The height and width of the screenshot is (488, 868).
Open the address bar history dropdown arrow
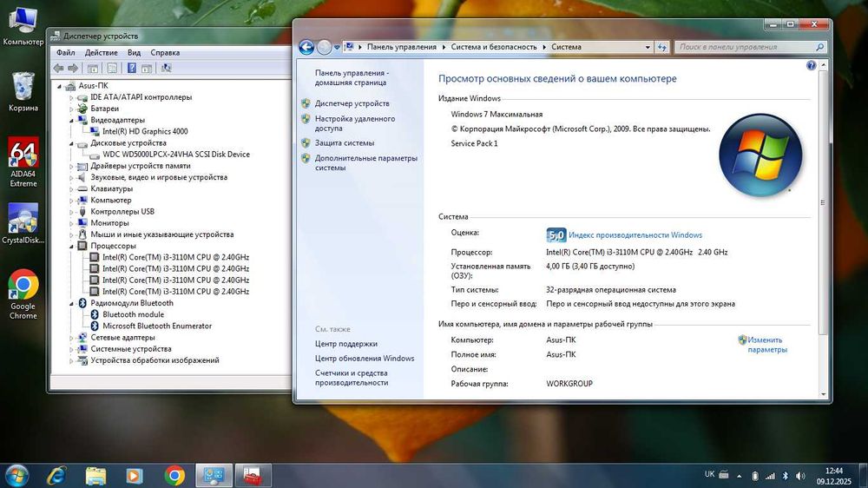(x=648, y=47)
